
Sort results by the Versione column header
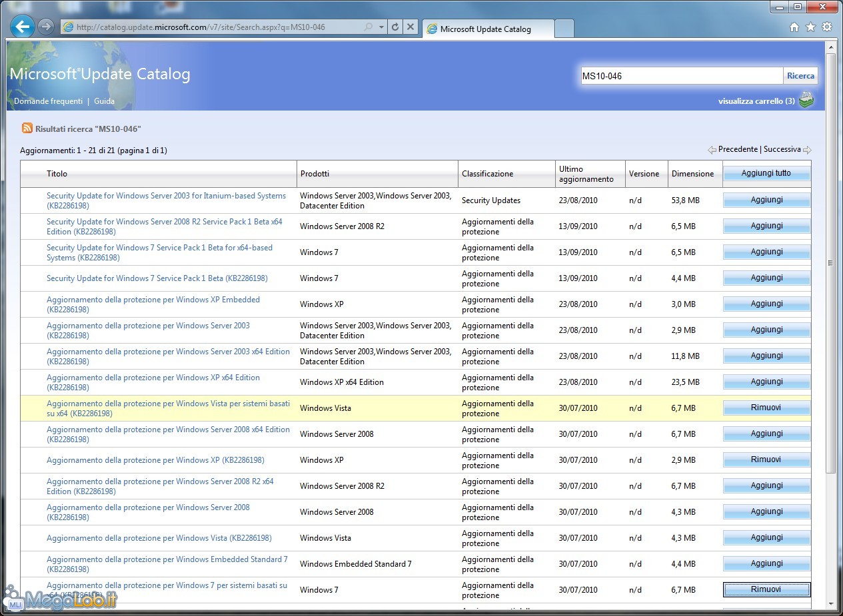pos(644,174)
